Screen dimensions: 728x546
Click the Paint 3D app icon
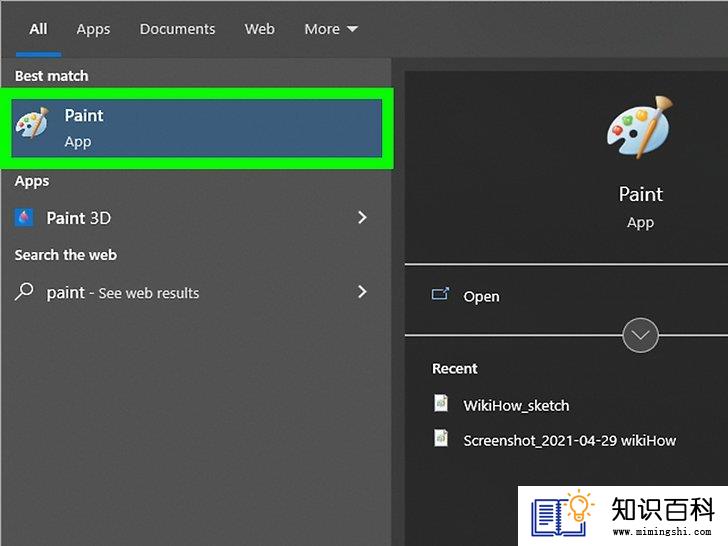point(24,217)
